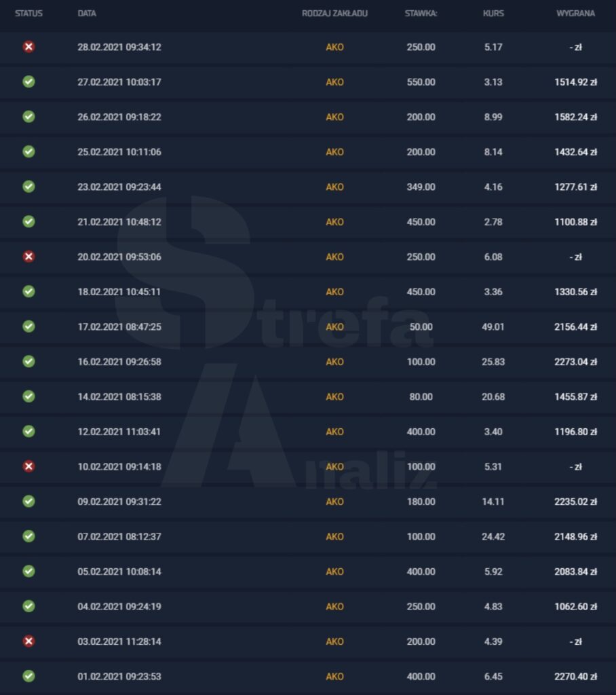Screen dimensions: 616x695
Task: Click the green checkmark for 14.02.2021 bet
Action: (28, 396)
